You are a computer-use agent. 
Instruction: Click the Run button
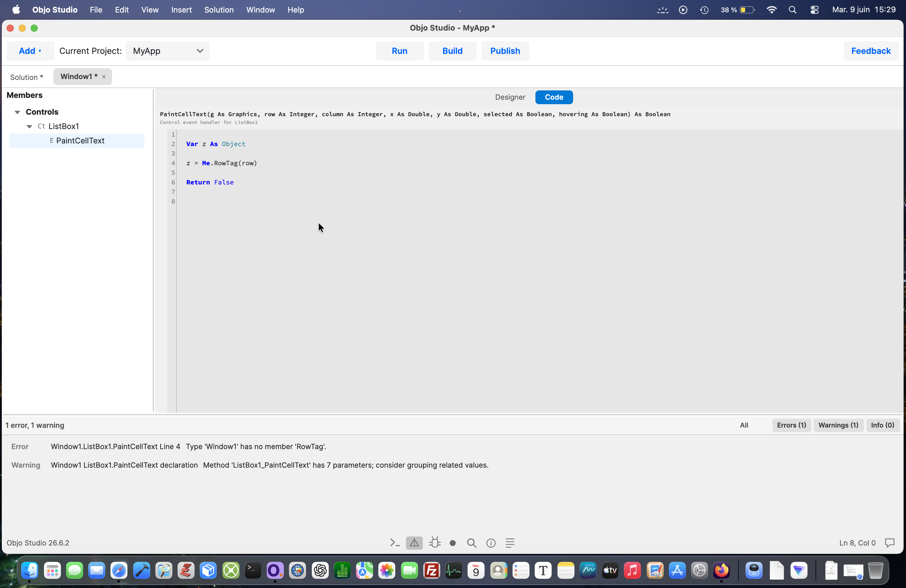coord(400,51)
